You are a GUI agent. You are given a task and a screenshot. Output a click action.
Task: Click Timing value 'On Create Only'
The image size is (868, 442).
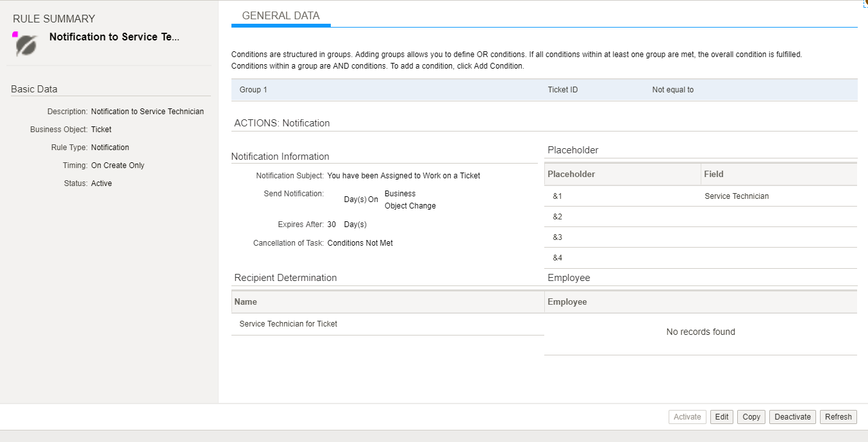pyautogui.click(x=118, y=166)
